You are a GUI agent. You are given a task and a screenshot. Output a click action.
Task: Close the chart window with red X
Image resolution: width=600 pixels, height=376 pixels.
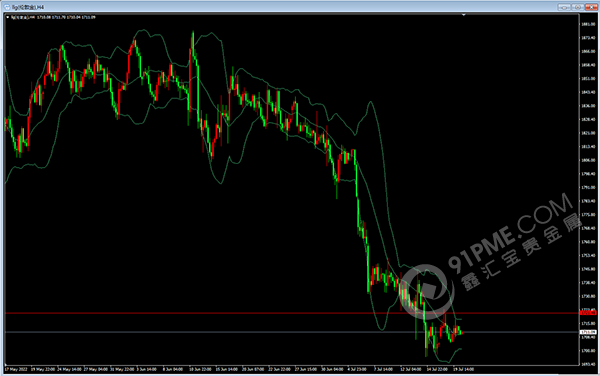(x=591, y=7)
